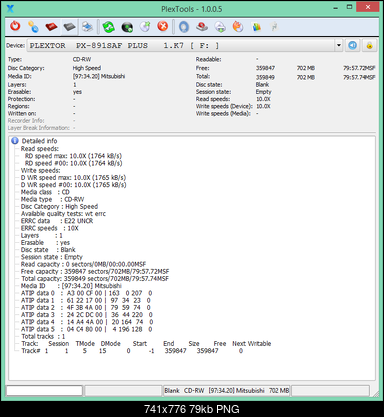Select the ATIP data 0 row
The height and width of the screenshot is (417, 384).
(x=87, y=293)
